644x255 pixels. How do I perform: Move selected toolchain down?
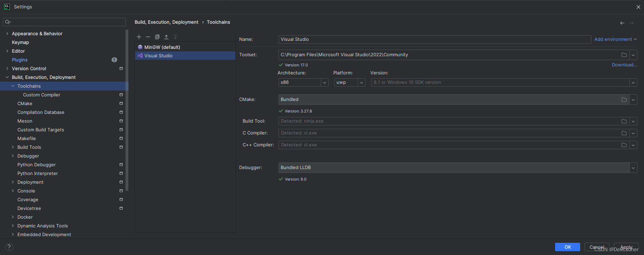175,37
